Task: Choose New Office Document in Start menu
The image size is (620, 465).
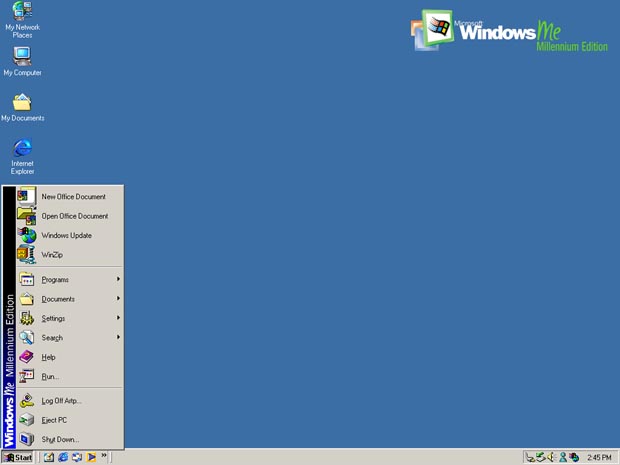Action: click(70, 197)
